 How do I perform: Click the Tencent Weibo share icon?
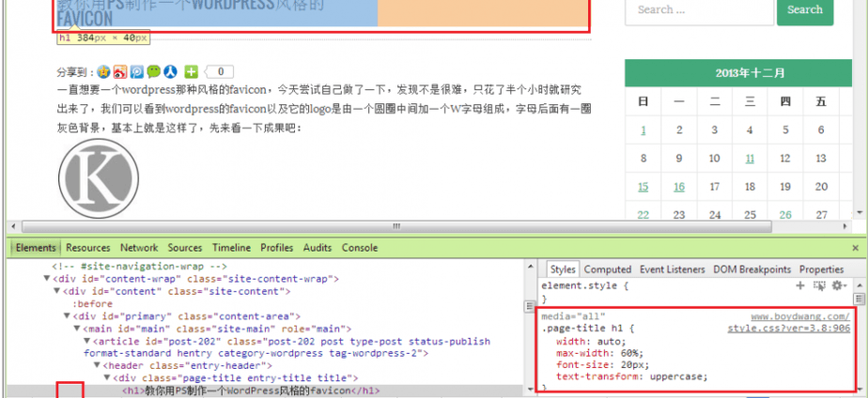click(x=137, y=71)
